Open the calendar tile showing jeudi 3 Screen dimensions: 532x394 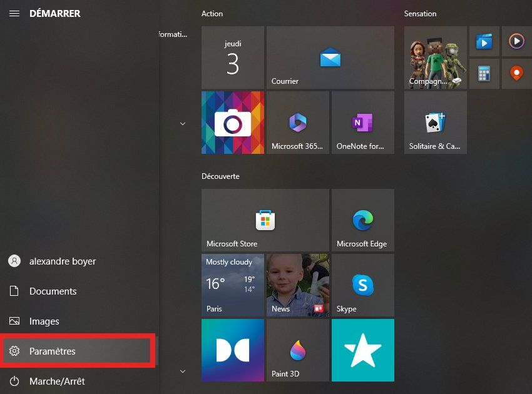(x=233, y=58)
